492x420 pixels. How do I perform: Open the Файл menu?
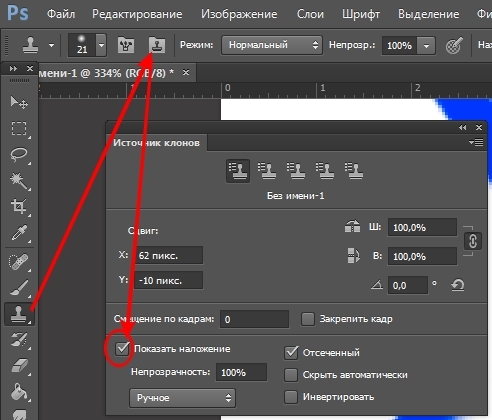point(61,14)
